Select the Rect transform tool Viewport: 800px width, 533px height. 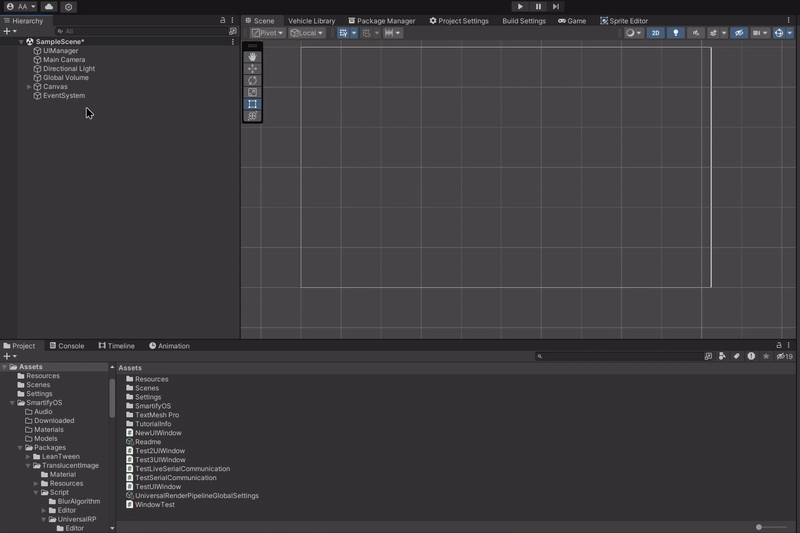[253, 104]
